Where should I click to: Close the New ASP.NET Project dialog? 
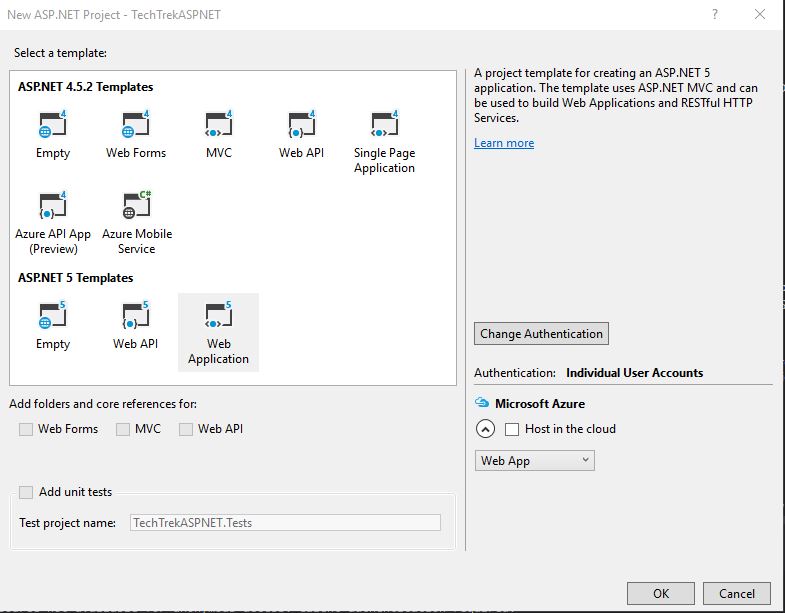tap(760, 14)
